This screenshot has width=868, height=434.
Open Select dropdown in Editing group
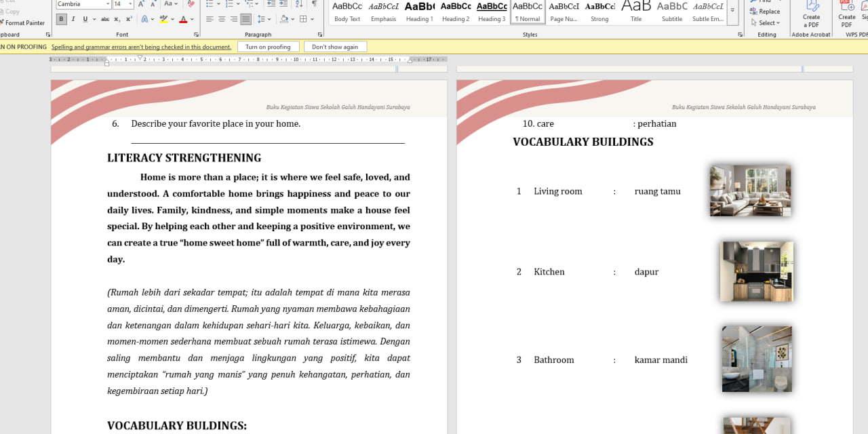[766, 23]
